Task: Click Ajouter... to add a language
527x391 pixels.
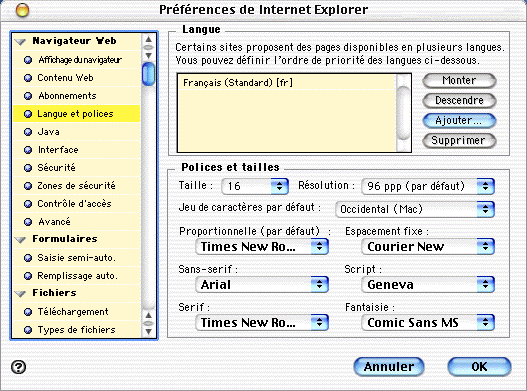Action: click(x=459, y=121)
